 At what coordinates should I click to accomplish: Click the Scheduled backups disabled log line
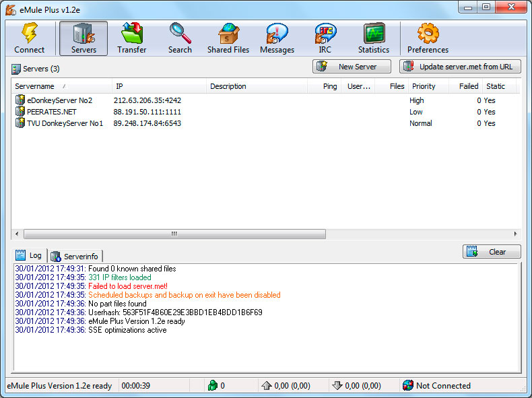(x=148, y=295)
